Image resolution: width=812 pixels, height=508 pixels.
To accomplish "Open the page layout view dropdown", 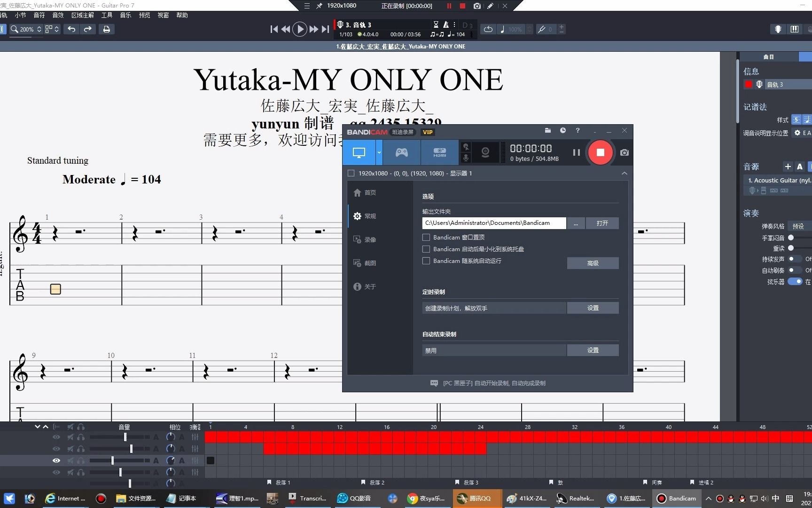I will click(x=52, y=29).
